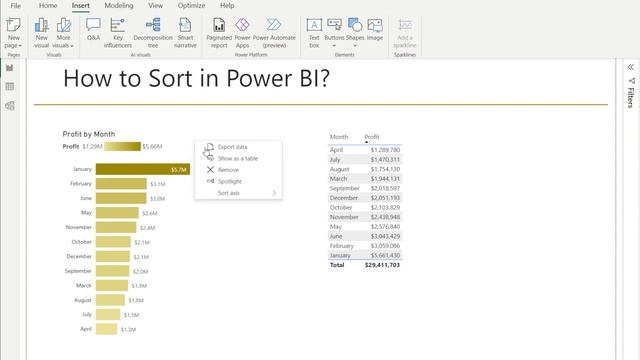This screenshot has height=360, width=640.
Task: Select the Insert ribbon tab
Action: click(80, 6)
